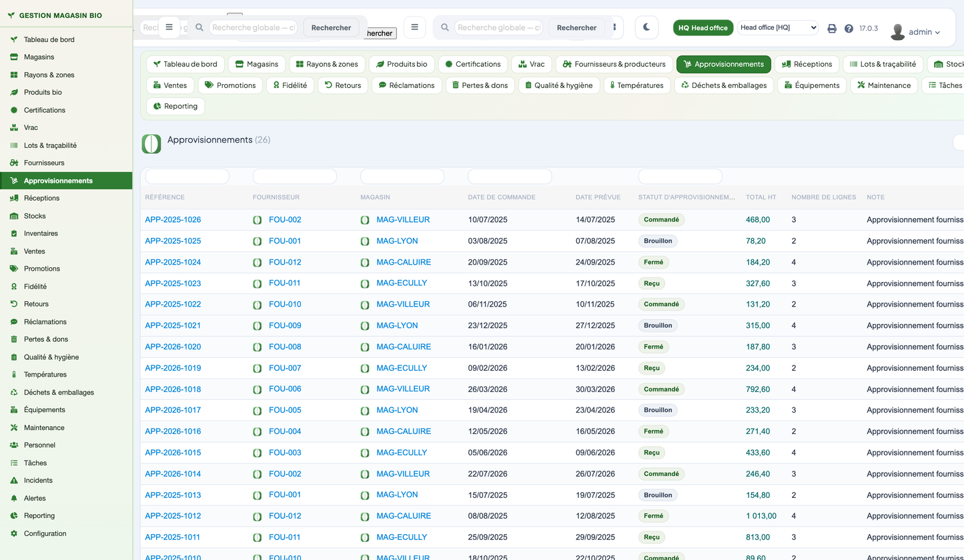Open the Qualité & hygiène top tab

[558, 85]
